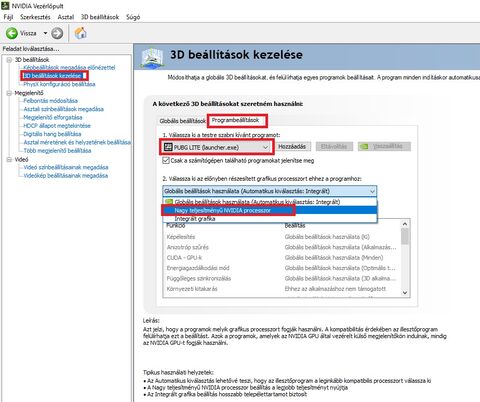This screenshot has width=480, height=402.
Task: Open the Súgó menu
Action: tap(133, 17)
